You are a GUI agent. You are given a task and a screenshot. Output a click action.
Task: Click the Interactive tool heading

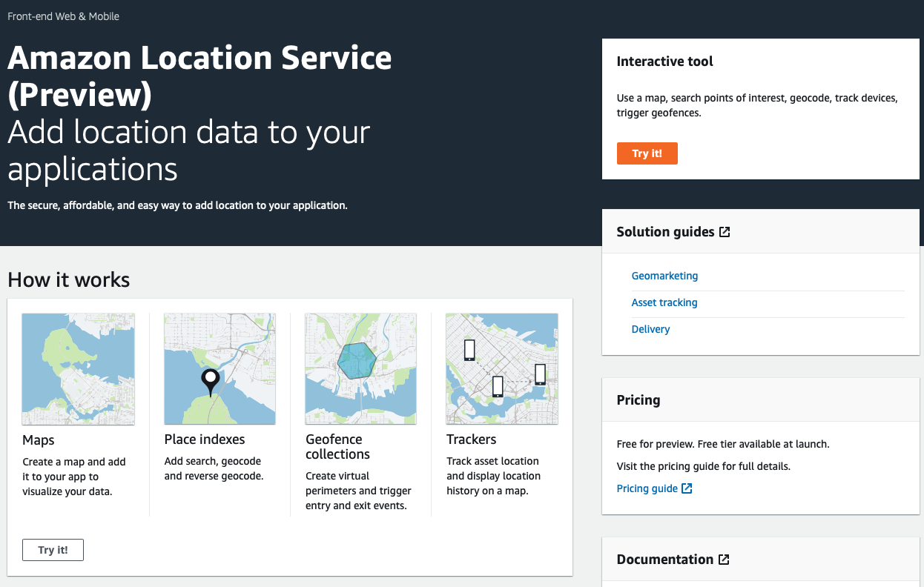pos(664,62)
